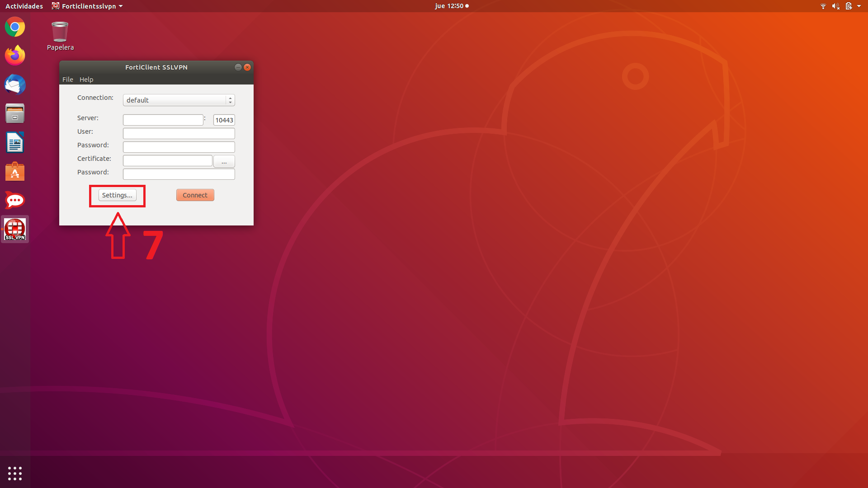Open the Files manager icon
This screenshot has height=488, width=868.
tap(15, 113)
